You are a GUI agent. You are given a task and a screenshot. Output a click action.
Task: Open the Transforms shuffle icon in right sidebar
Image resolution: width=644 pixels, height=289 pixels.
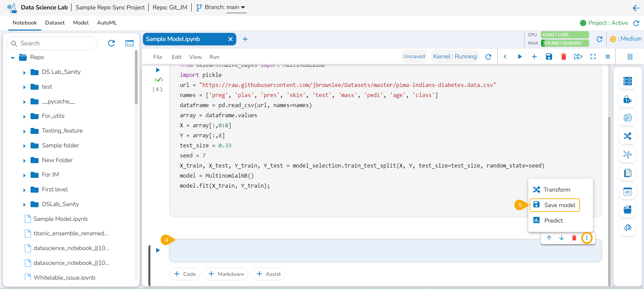[x=627, y=136]
